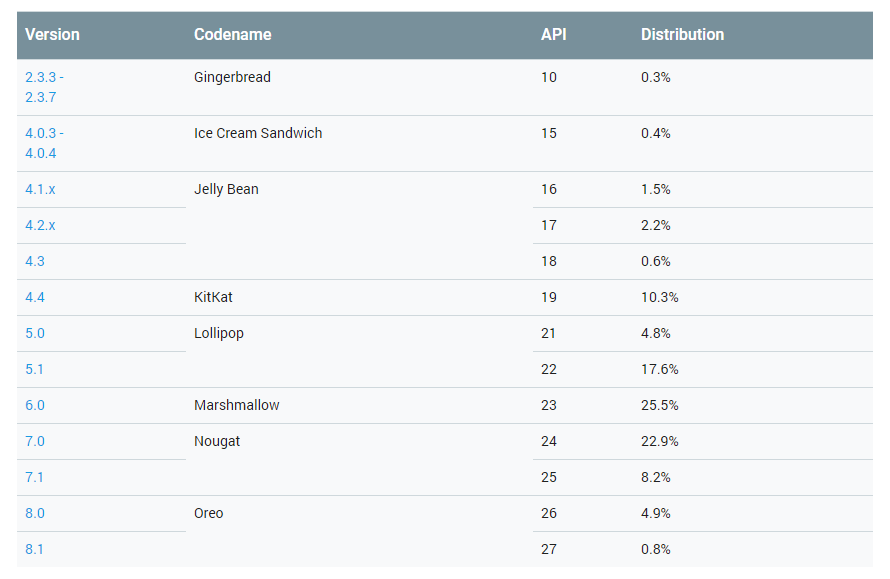Click the Codename column header
This screenshot has height=579, width=890.
point(232,34)
